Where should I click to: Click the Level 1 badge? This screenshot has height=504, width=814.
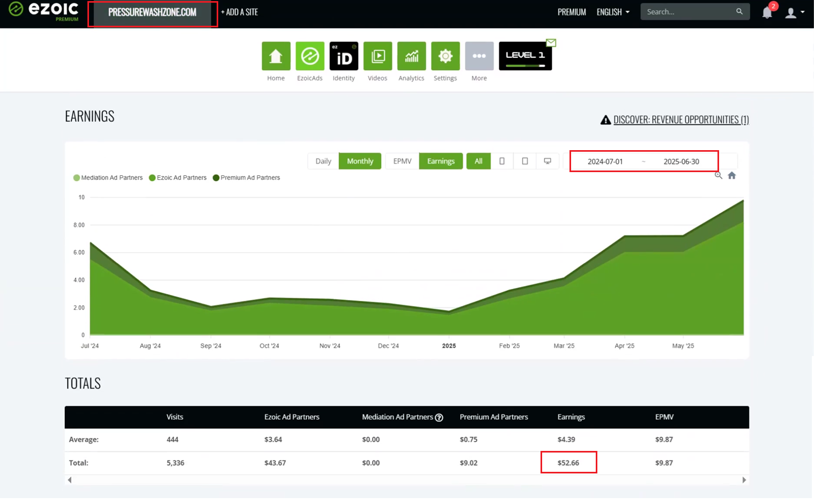pyautogui.click(x=525, y=56)
